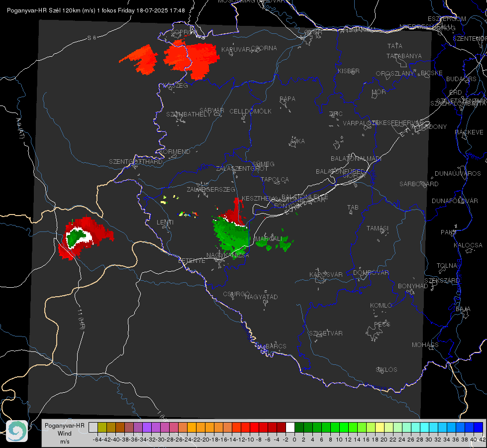Click the PECS city label
487x448 pixels.
(x=382, y=324)
